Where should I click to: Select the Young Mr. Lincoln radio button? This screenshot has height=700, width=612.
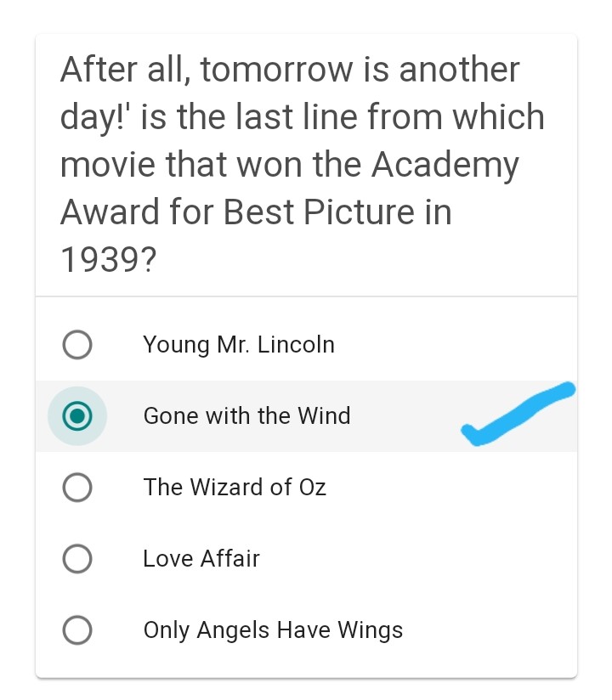(77, 345)
